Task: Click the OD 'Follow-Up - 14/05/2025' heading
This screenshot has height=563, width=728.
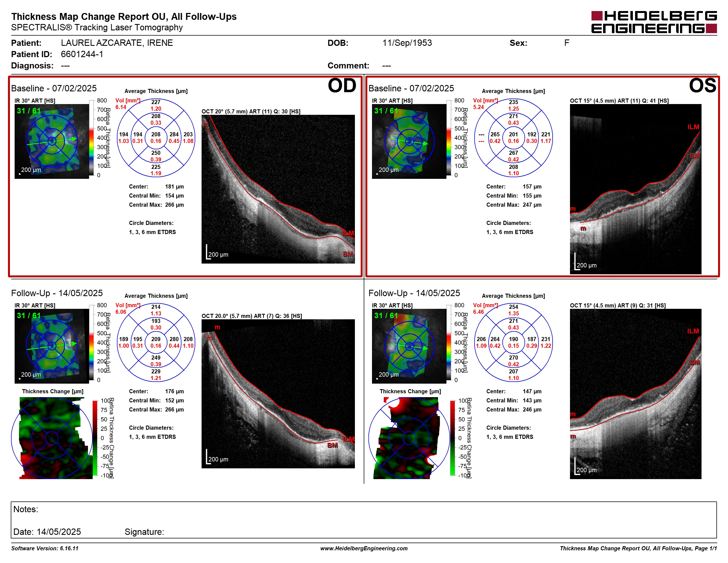Action: (57, 293)
